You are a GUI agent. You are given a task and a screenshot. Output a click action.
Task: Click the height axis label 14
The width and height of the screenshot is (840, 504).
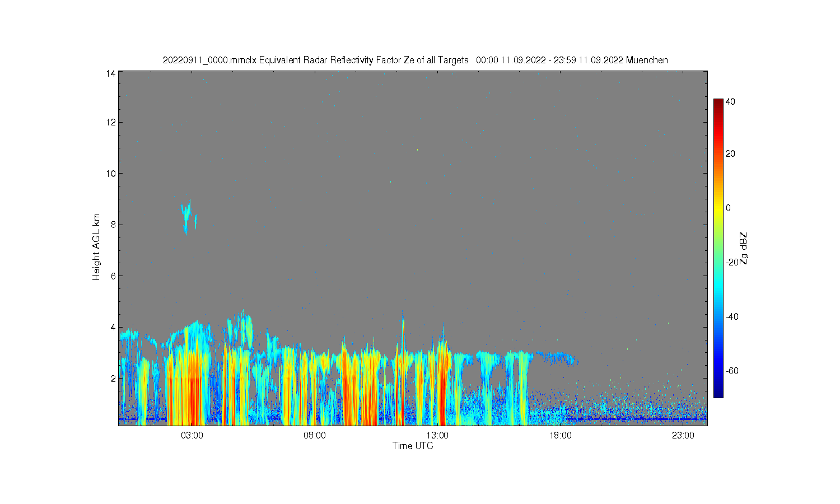pos(111,73)
